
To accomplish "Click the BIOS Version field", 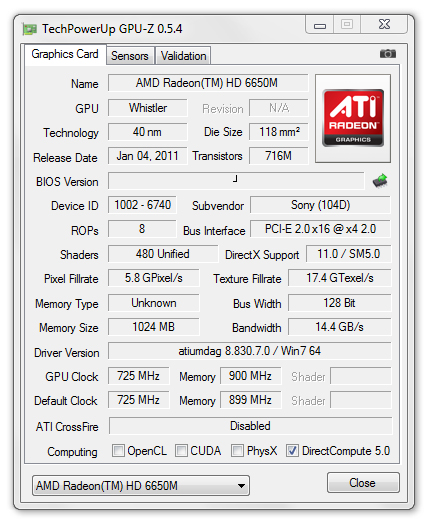I will click(236, 181).
